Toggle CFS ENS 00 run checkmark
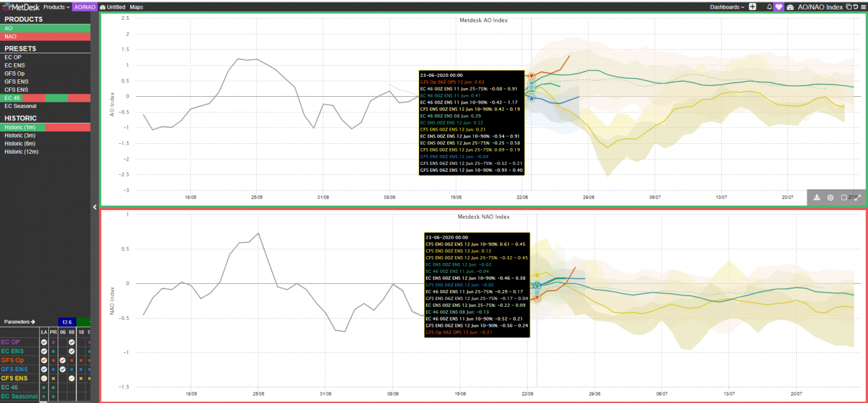Image resolution: width=868 pixels, height=403 pixels. coord(72,378)
